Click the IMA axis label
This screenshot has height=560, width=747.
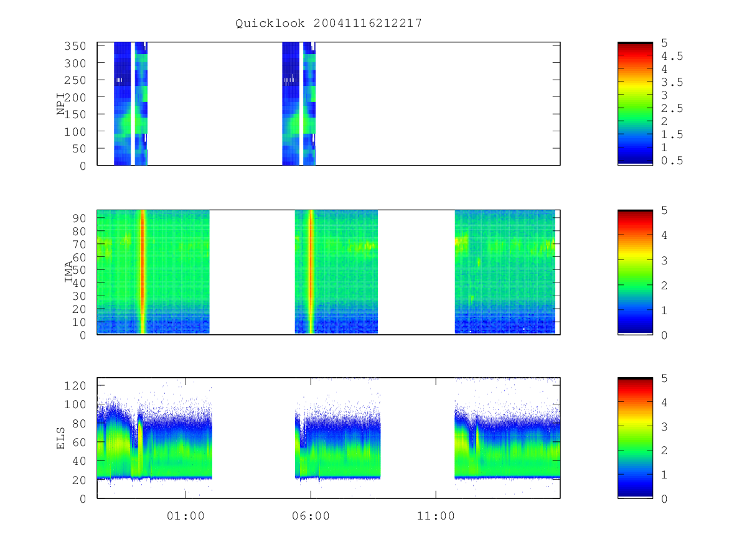point(68,272)
